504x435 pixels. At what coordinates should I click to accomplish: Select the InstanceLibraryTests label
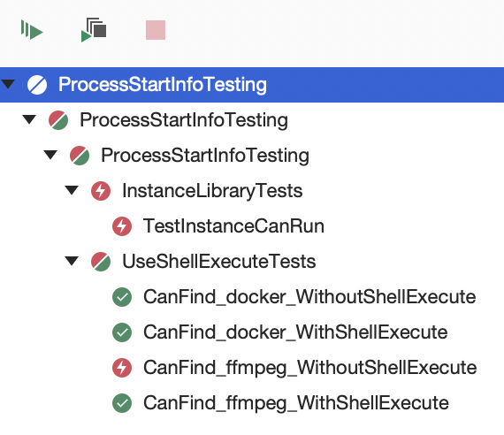tap(212, 191)
